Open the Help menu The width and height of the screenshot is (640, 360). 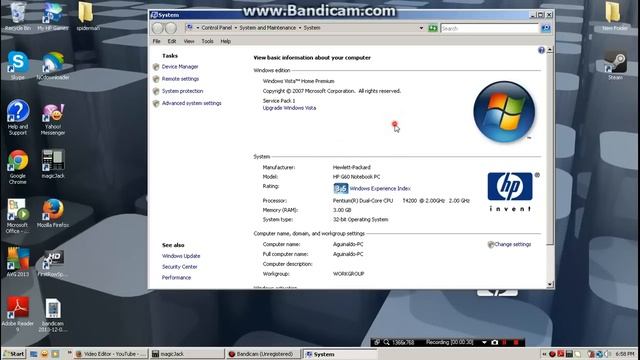coord(225,41)
